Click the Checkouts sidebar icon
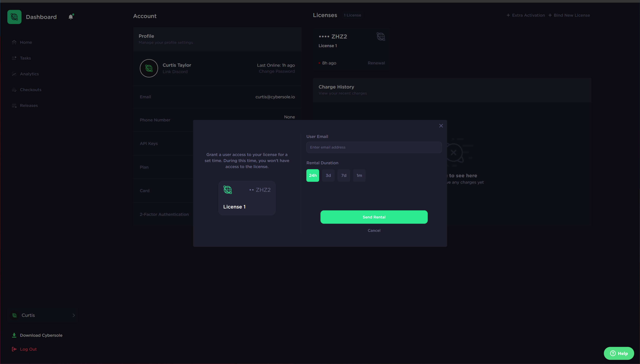 point(14,90)
